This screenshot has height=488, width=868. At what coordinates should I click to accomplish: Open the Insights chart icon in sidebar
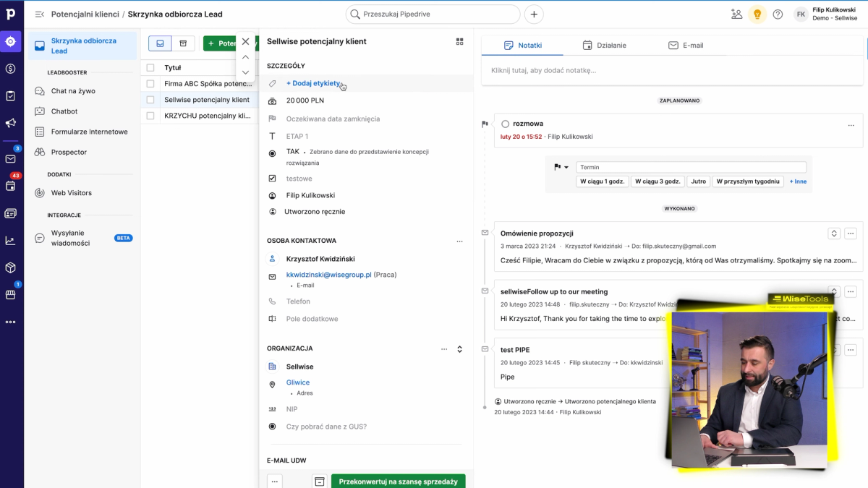point(11,241)
